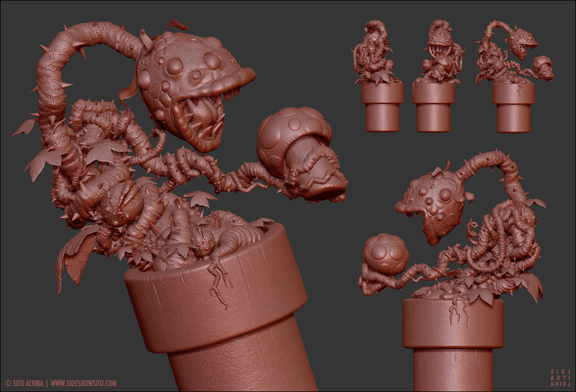Viewport: 576px width, 392px height.
Task: Click the upright side-view render facing left
Action: pyautogui.click(x=452, y=271)
